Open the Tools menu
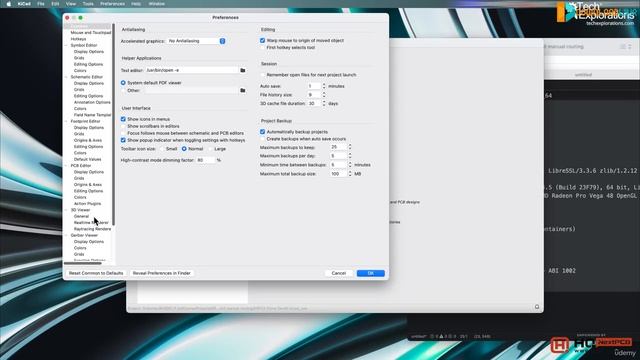The image size is (640, 360). [x=88, y=4]
